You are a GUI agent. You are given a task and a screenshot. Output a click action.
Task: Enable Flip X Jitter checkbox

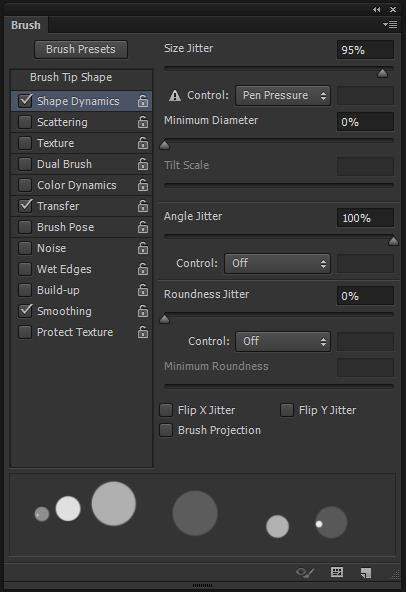pyautogui.click(x=166, y=410)
